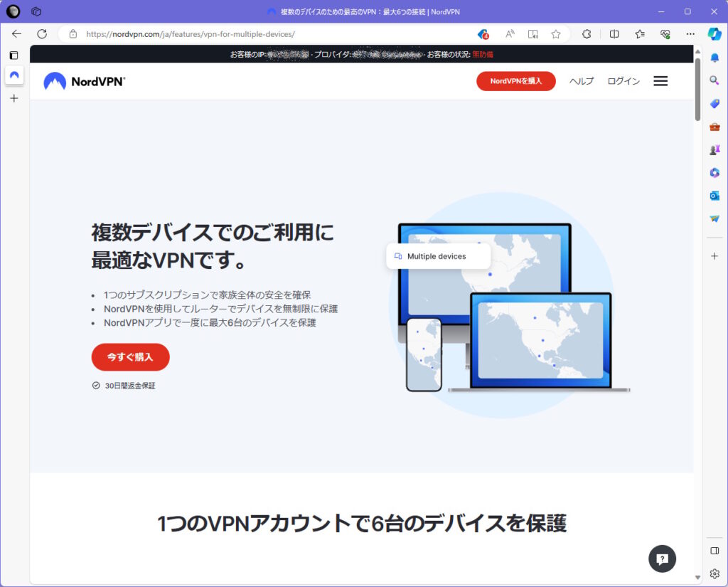
Task: Open sidebar Tools briefcase
Action: (x=714, y=127)
